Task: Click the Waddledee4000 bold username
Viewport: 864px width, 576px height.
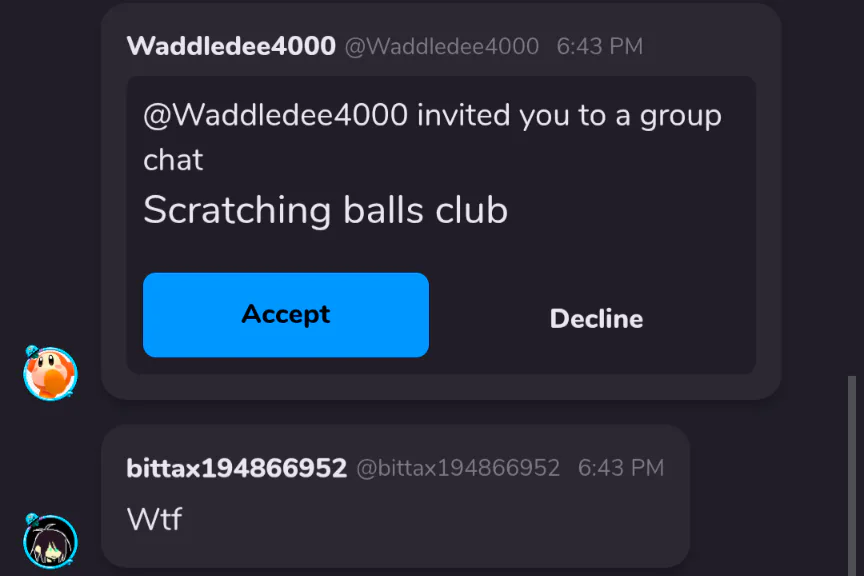Action: click(x=231, y=46)
